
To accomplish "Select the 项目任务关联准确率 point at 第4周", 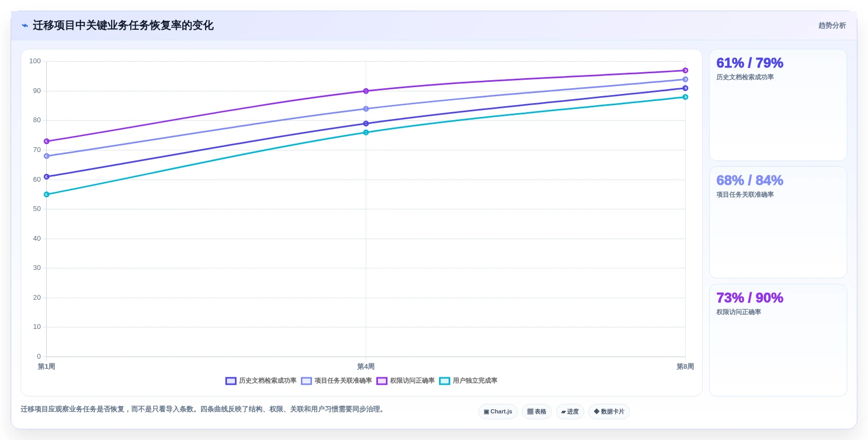I will (x=366, y=109).
